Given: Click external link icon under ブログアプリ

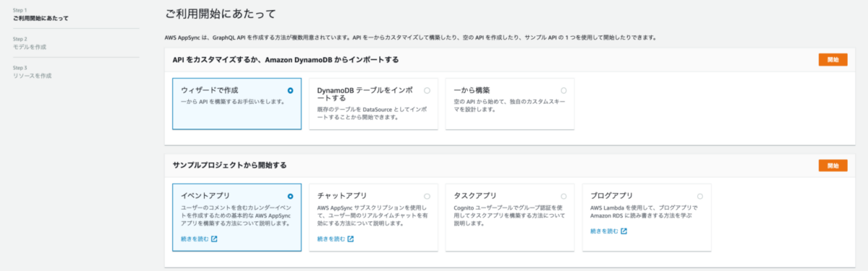Looking at the screenshot, I should 624,231.
